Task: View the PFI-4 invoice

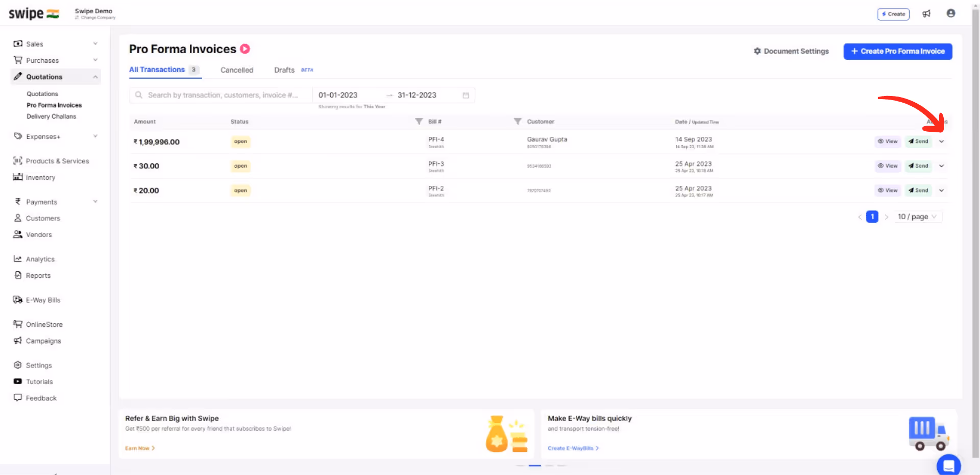Action: (x=888, y=141)
